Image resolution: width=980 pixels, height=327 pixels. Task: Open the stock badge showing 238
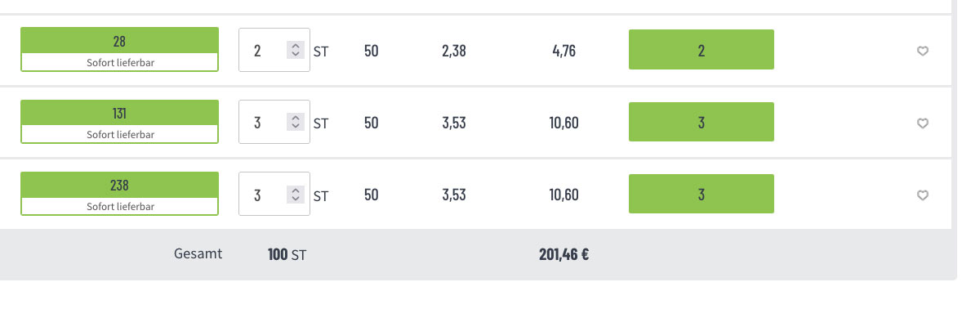[x=119, y=193]
